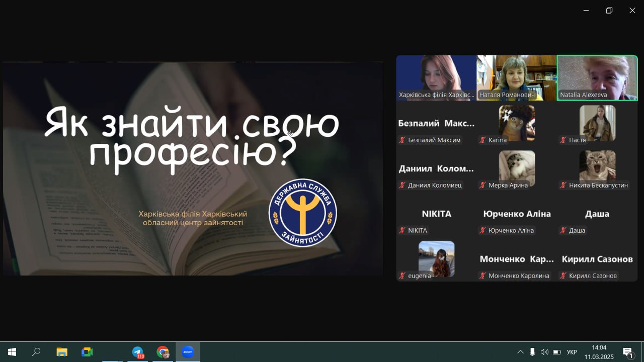The height and width of the screenshot is (362, 644).
Task: Click the shared slide titled Як знайти свою професію
Action: [x=193, y=168]
